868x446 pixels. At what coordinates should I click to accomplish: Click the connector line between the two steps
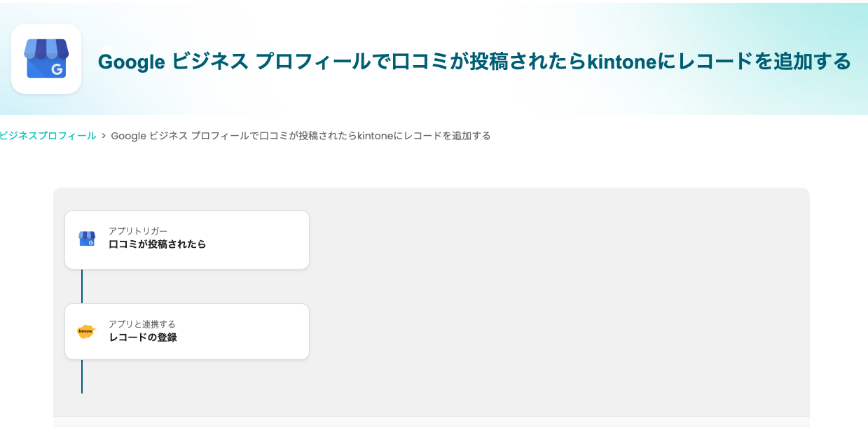tap(82, 286)
